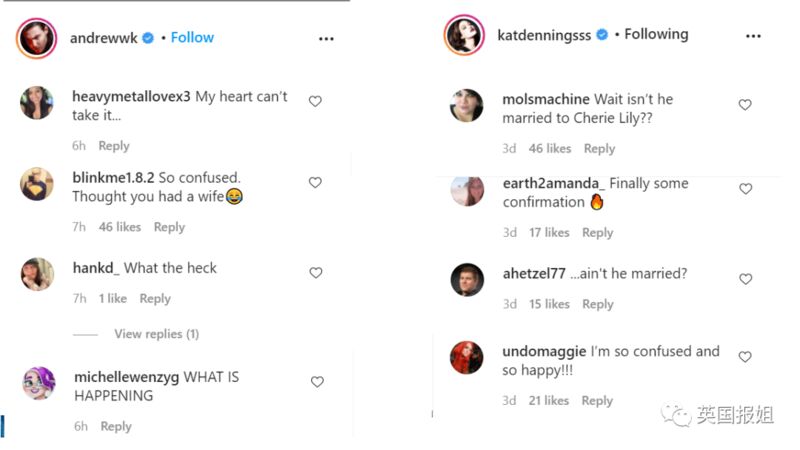Screen dimensions: 800x450
Task: Open more options on katdenningsss's post
Action: tap(753, 36)
